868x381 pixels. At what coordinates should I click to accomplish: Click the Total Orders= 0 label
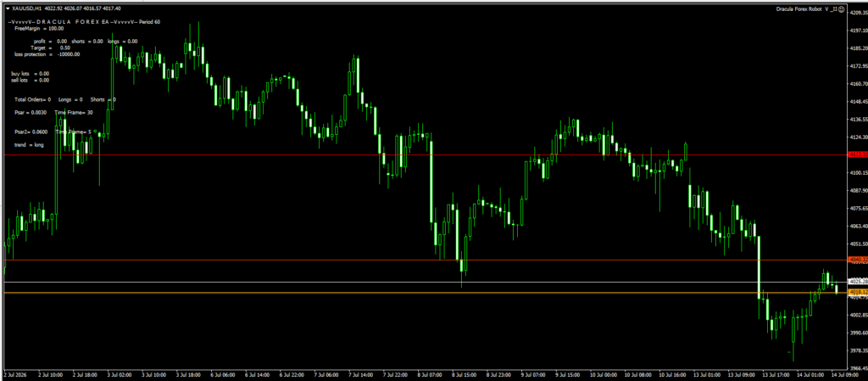point(33,99)
